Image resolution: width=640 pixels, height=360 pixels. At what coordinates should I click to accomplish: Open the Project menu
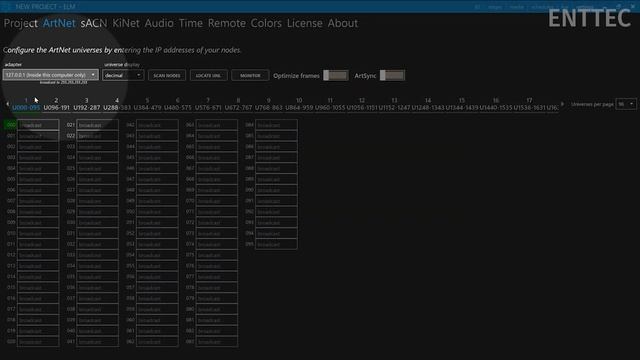20,23
